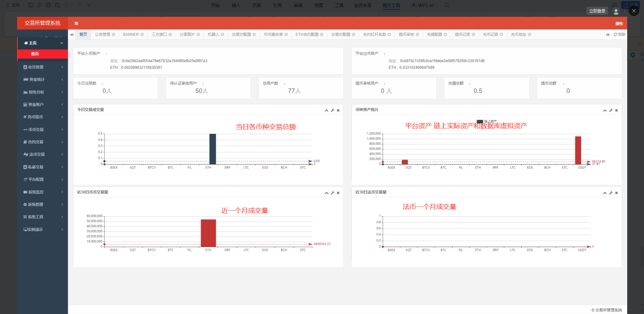Collapse the 主页 sidebar section
The width and height of the screenshot is (644, 314).
(x=43, y=43)
